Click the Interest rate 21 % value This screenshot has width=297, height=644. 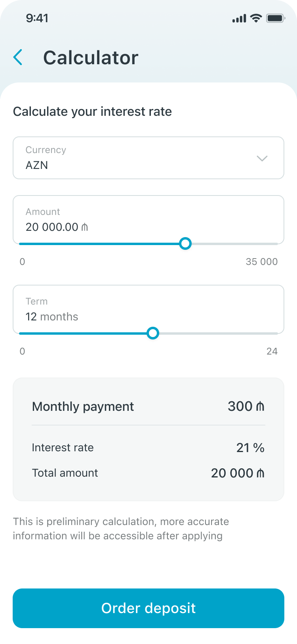pyautogui.click(x=250, y=448)
